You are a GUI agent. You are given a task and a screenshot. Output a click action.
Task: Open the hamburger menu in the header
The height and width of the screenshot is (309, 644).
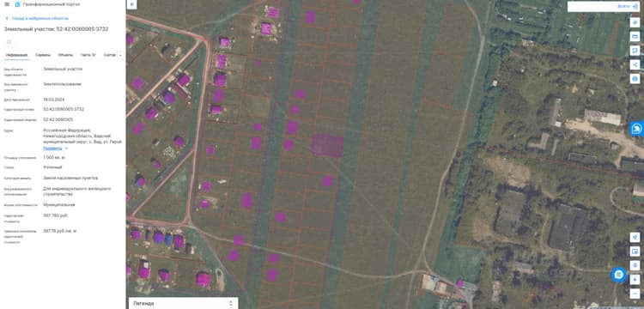[7, 4]
